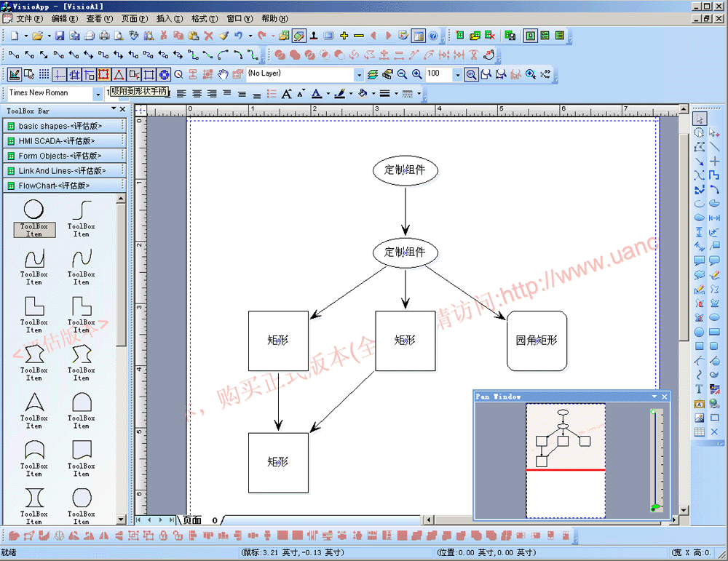This screenshot has width=728, height=561.
Task: Click the Pan Window zoom slider
Action: click(x=654, y=458)
